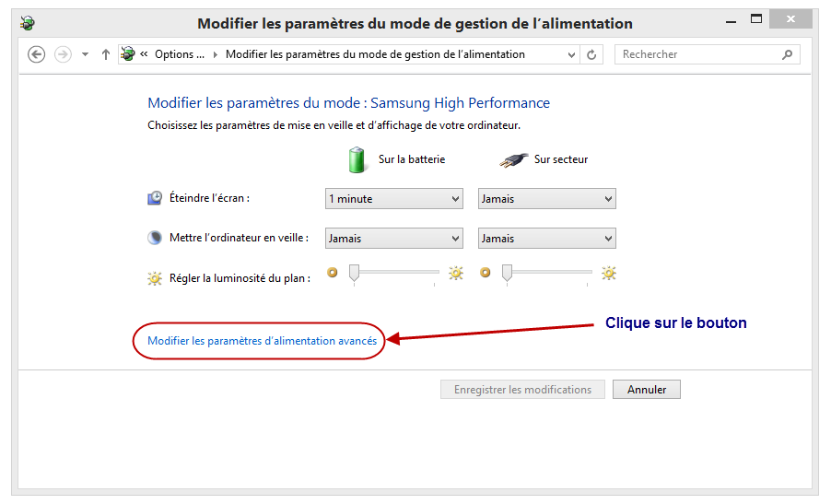Image resolution: width=831 pixels, height=504 pixels.
Task: Open battery screen-off dropdown showing 1 minute
Action: (x=393, y=199)
